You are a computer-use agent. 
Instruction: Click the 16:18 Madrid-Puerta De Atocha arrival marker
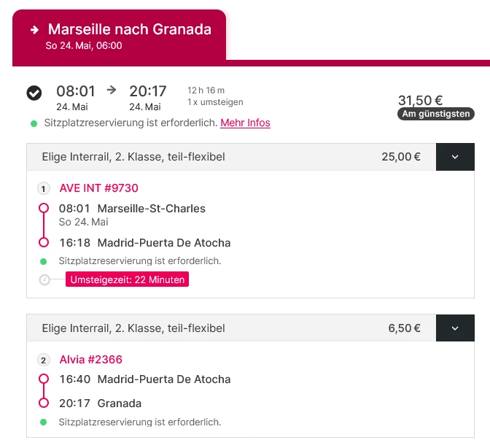point(43,242)
